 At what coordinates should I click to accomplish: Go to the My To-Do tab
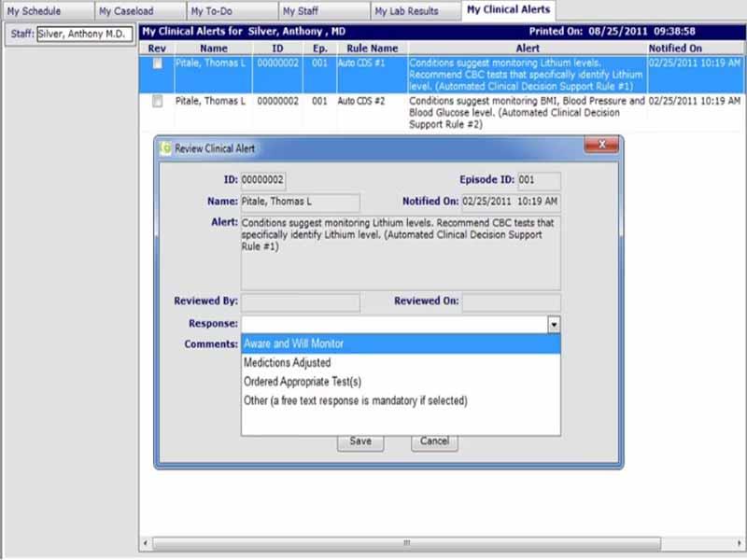(232, 10)
